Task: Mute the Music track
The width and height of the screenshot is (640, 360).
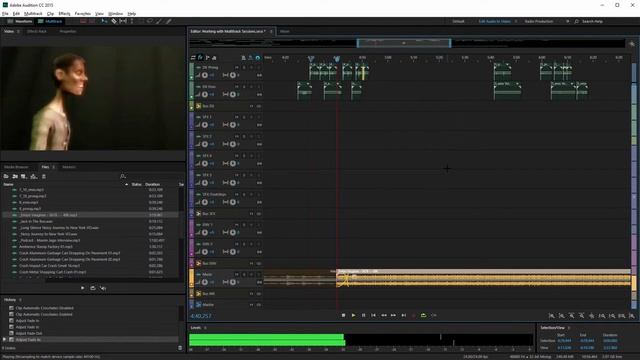Action: click(x=237, y=275)
